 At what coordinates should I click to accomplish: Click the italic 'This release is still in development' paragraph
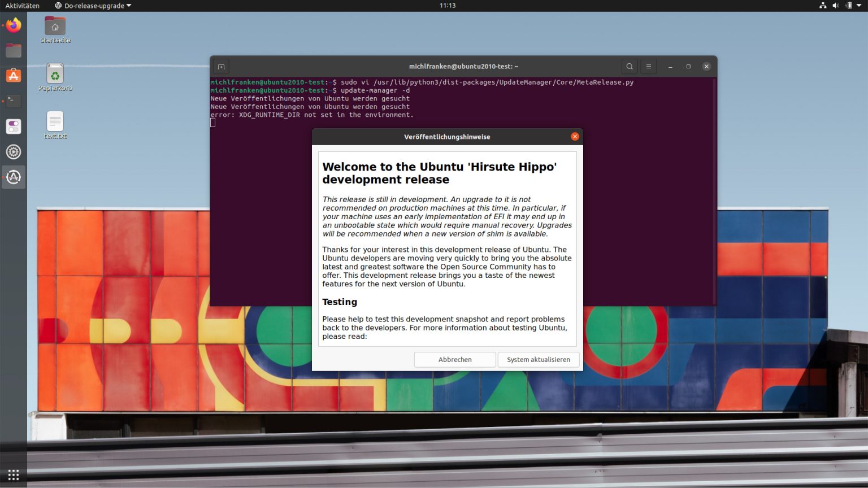coord(447,216)
